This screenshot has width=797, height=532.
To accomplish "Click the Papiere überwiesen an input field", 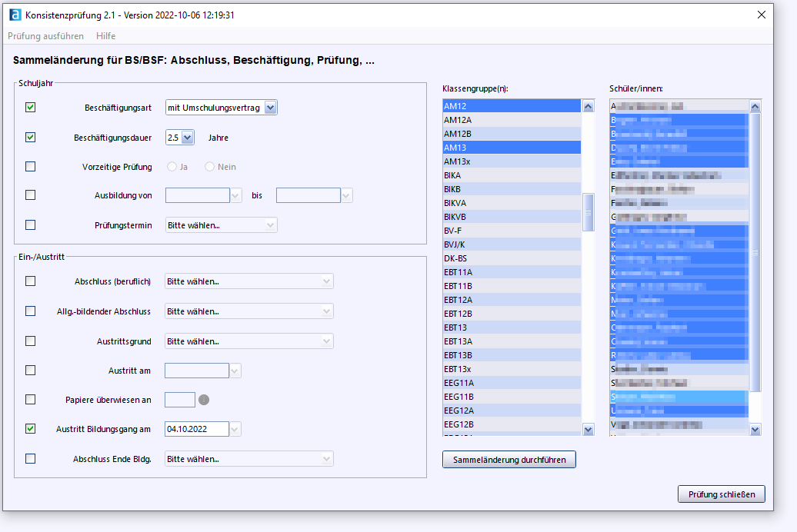I will [180, 400].
